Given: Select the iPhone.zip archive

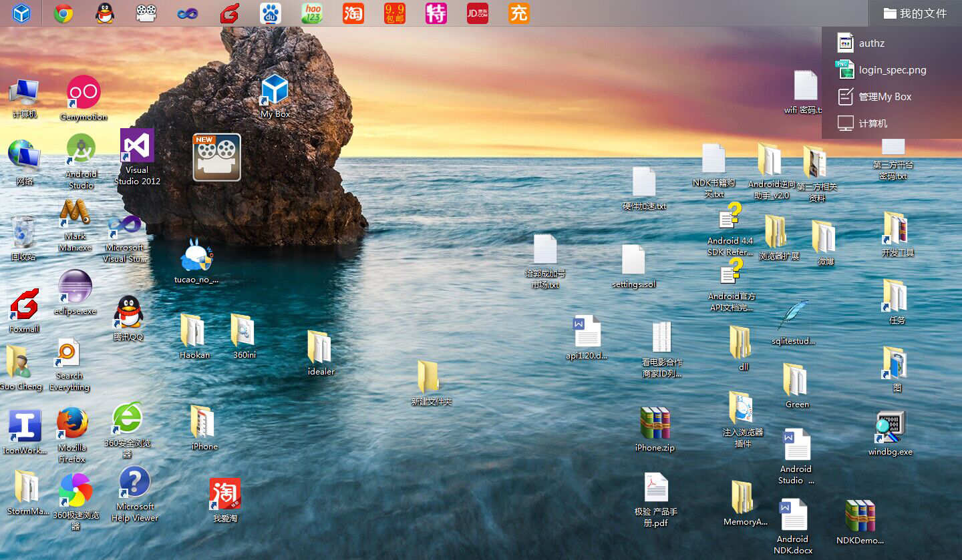Looking at the screenshot, I should click(x=655, y=429).
